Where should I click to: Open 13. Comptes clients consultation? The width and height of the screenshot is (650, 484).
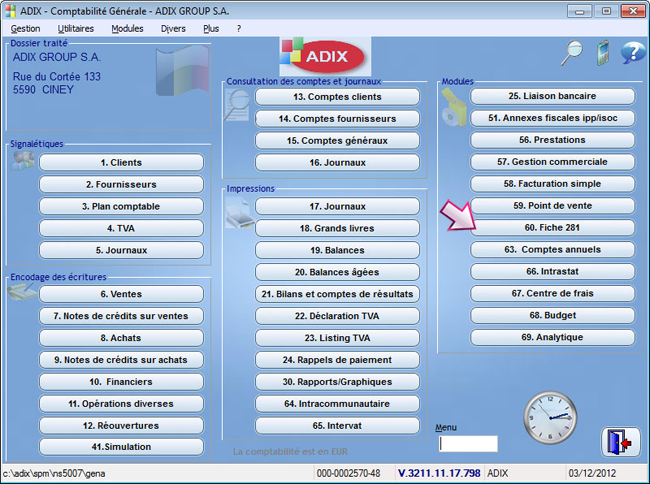click(x=337, y=97)
